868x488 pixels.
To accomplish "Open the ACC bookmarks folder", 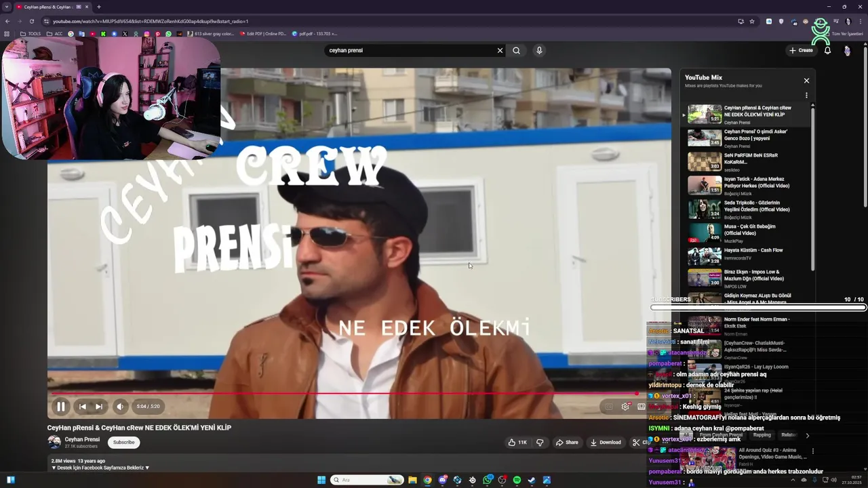I will (54, 33).
